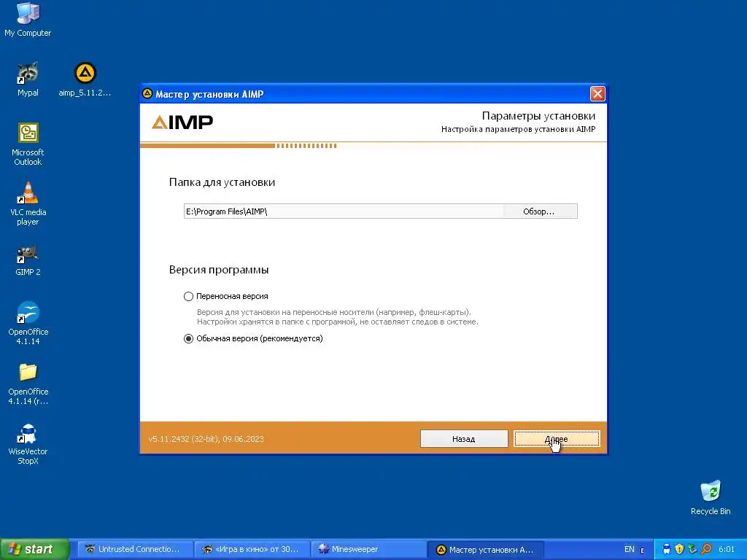This screenshot has width=747, height=560.
Task: Select the Microsoft Outlook desktop icon
Action: point(28,144)
